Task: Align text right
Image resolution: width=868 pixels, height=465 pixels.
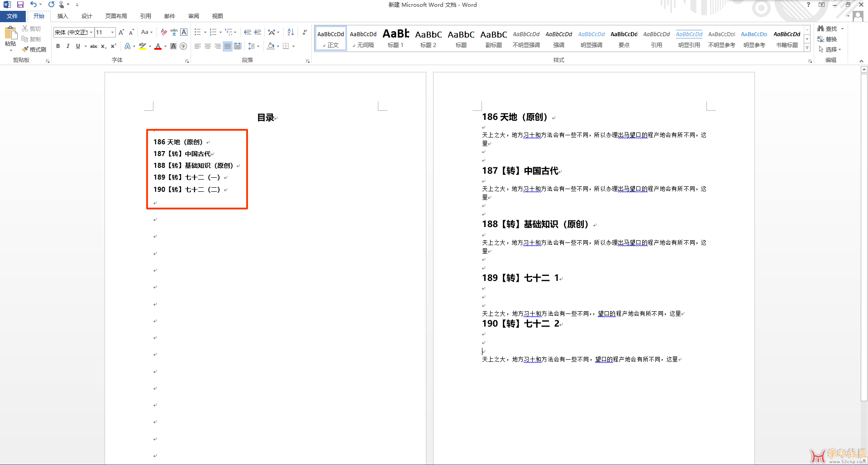Action: (x=218, y=46)
